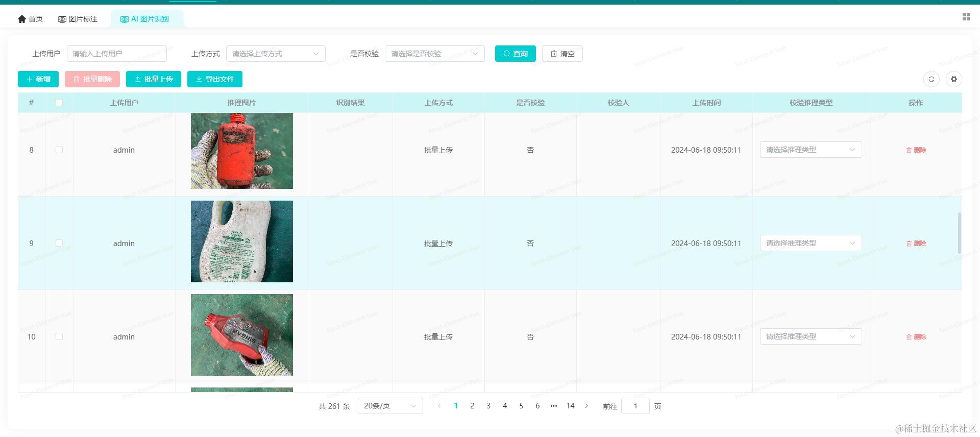Click the 导出文件 export button
Screen dimensions: 980x437
click(215, 79)
